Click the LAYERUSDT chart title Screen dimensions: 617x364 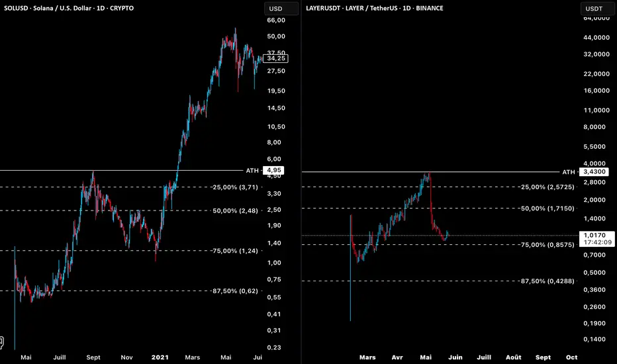coord(375,8)
